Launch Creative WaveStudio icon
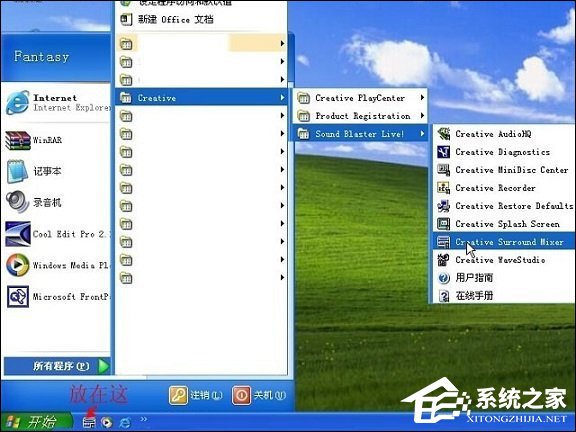This screenshot has width=576, height=432. [x=443, y=260]
